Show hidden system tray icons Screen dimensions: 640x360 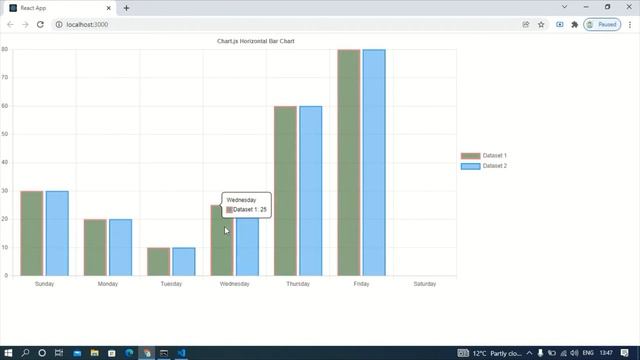click(529, 353)
